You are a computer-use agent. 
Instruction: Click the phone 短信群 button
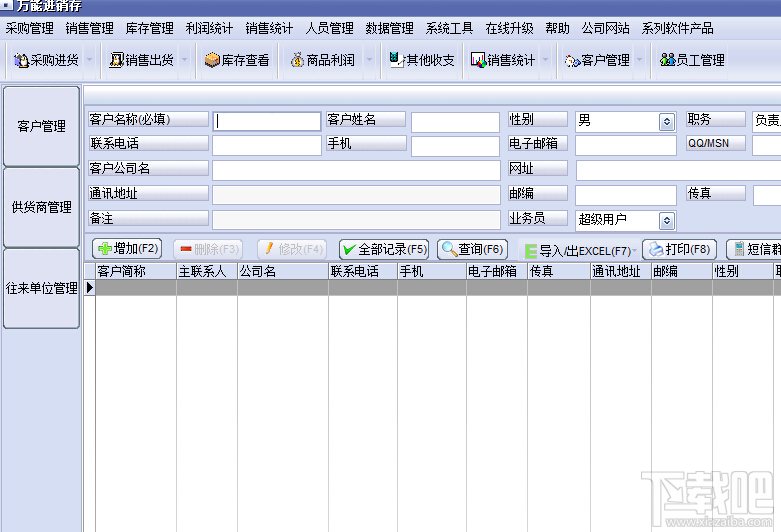(754, 249)
